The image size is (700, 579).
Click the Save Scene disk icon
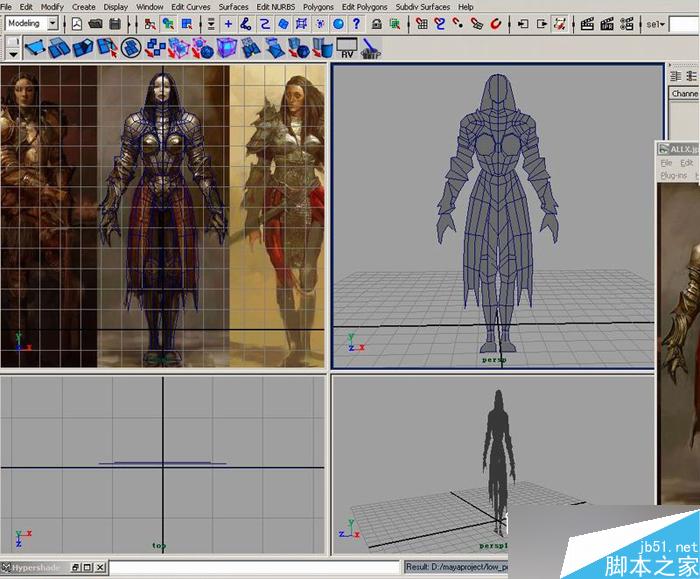tap(115, 24)
